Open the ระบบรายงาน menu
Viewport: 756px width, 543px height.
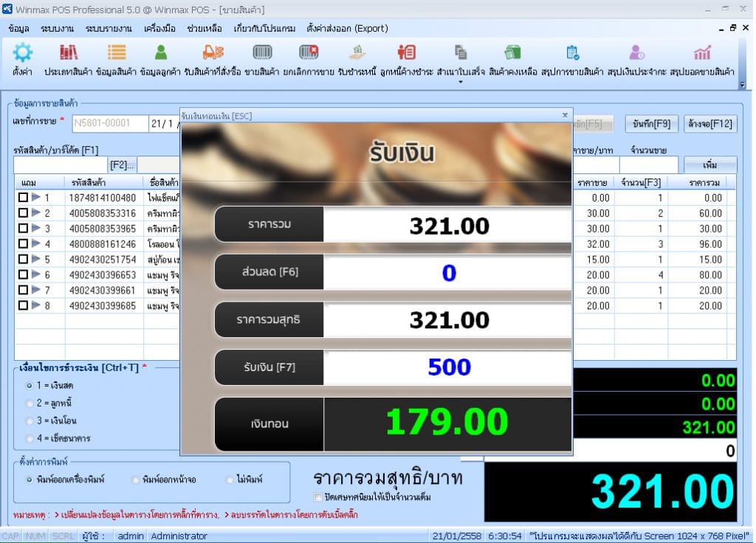[109, 29]
